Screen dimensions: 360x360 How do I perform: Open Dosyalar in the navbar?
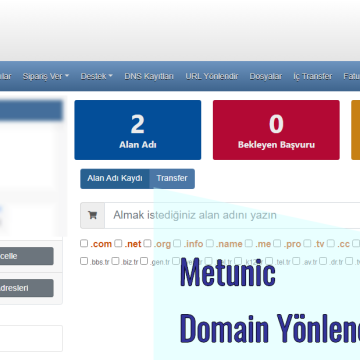[x=266, y=76]
